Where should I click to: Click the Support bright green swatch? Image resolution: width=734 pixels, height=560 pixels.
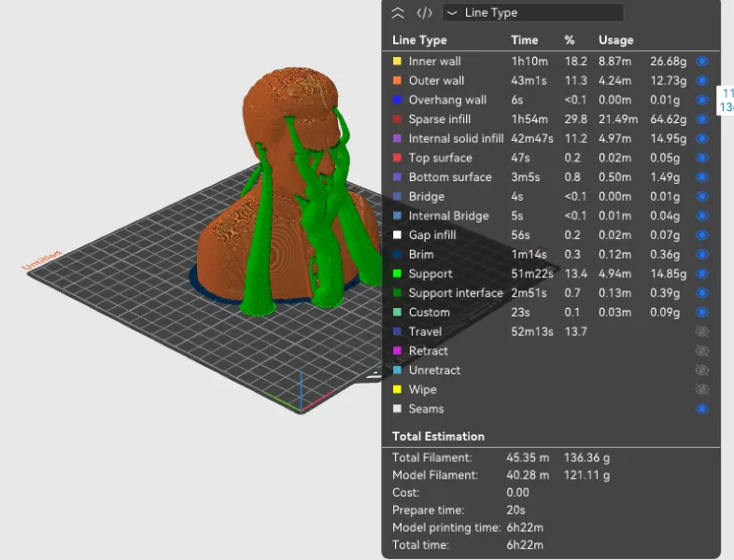click(x=397, y=273)
